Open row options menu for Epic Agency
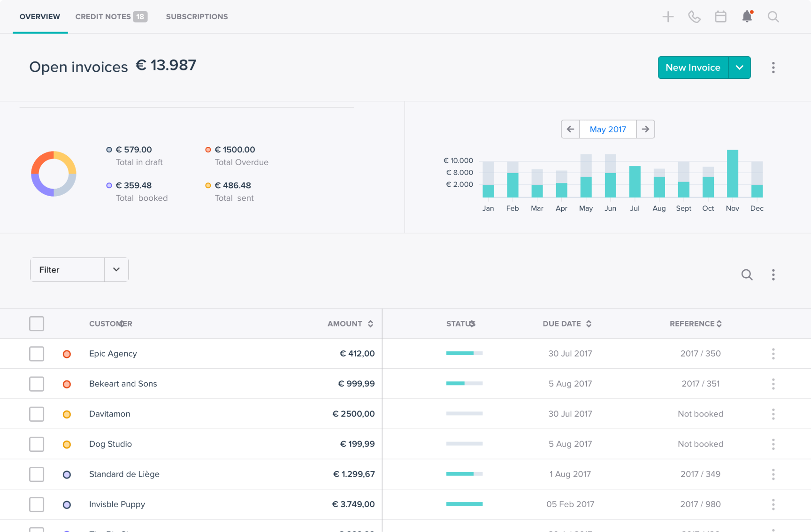This screenshot has height=532, width=811. coord(773,354)
